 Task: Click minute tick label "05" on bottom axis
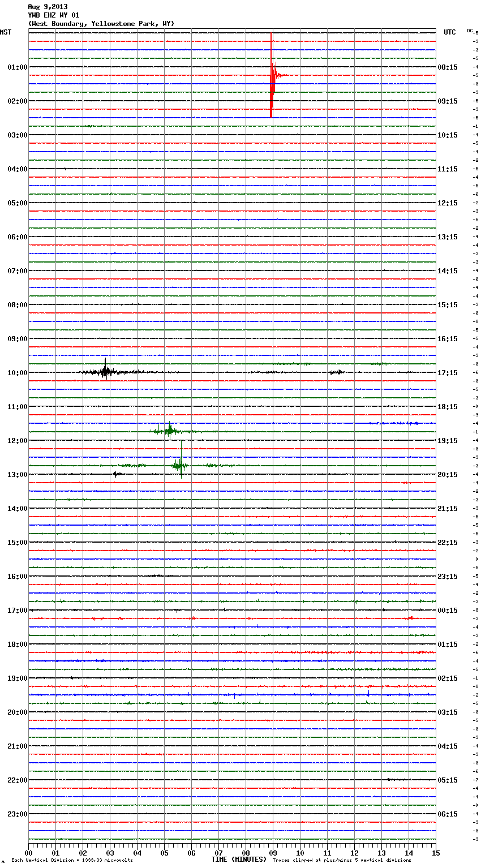coord(164,853)
